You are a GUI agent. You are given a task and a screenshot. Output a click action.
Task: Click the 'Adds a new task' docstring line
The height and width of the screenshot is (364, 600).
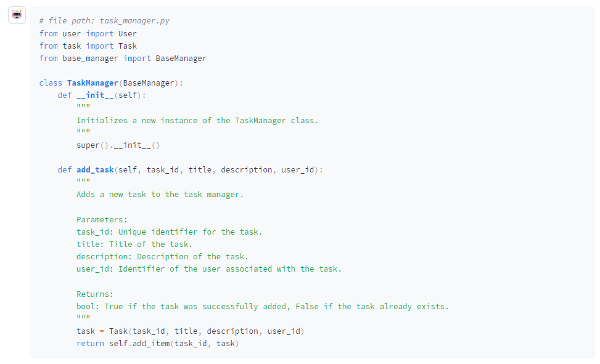click(160, 194)
